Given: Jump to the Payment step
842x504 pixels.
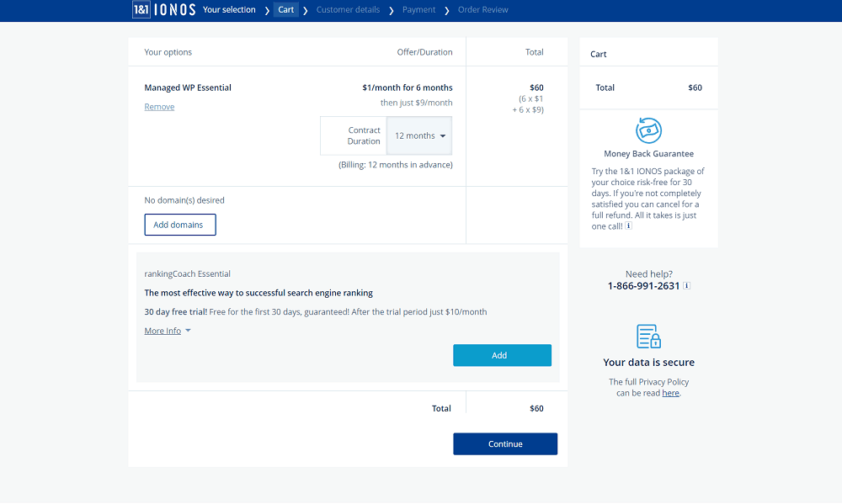Looking at the screenshot, I should (x=418, y=9).
